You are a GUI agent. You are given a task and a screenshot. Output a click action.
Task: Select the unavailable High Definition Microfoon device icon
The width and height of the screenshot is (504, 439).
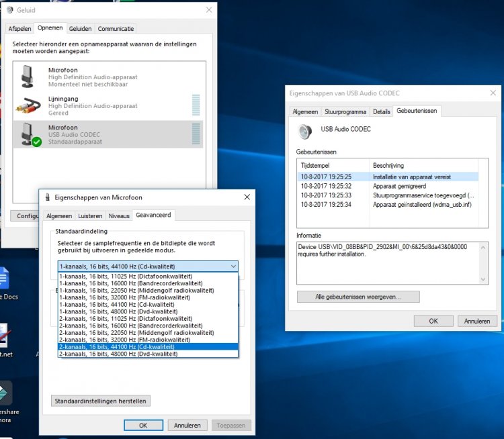point(28,76)
